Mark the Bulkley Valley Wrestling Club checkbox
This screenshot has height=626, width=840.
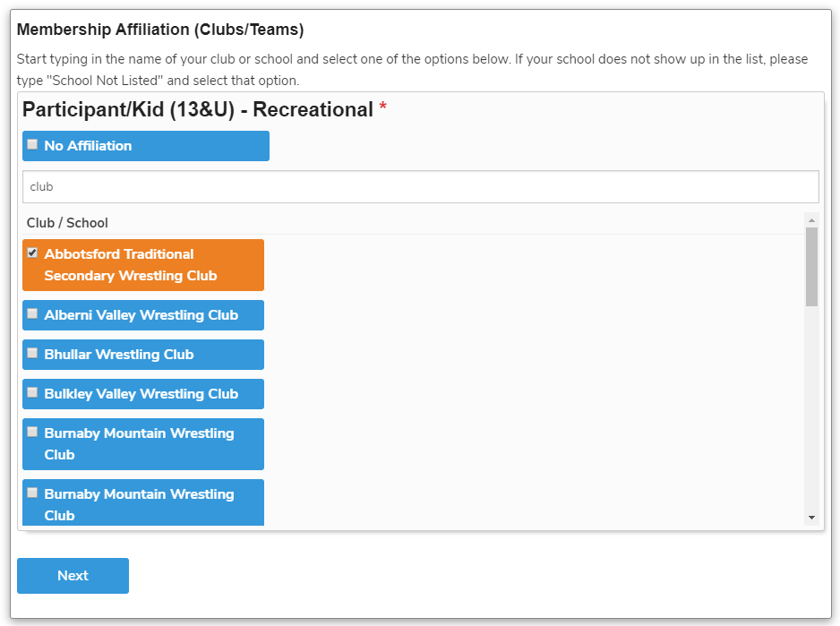pos(32,392)
